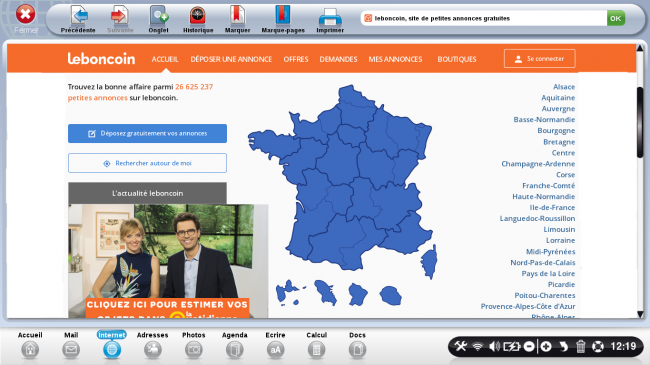Screen dimensions: 650x365
Task: Select the Centre region link
Action: pos(563,153)
